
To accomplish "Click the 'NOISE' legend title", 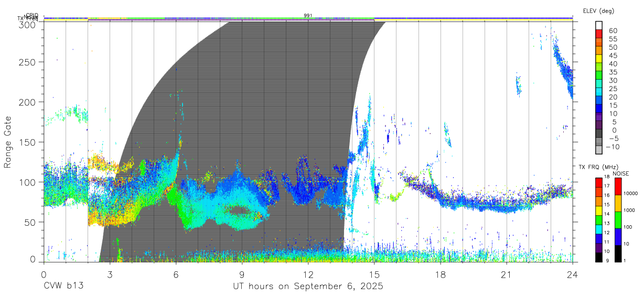I will [x=621, y=173].
